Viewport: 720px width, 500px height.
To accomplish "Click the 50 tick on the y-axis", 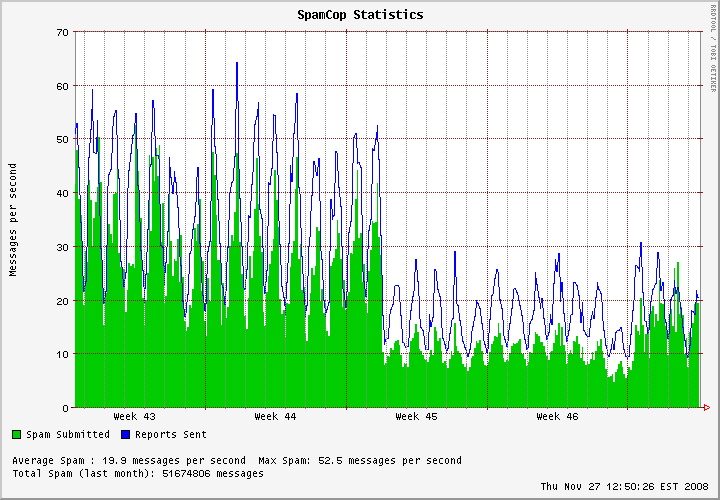I will point(61,139).
